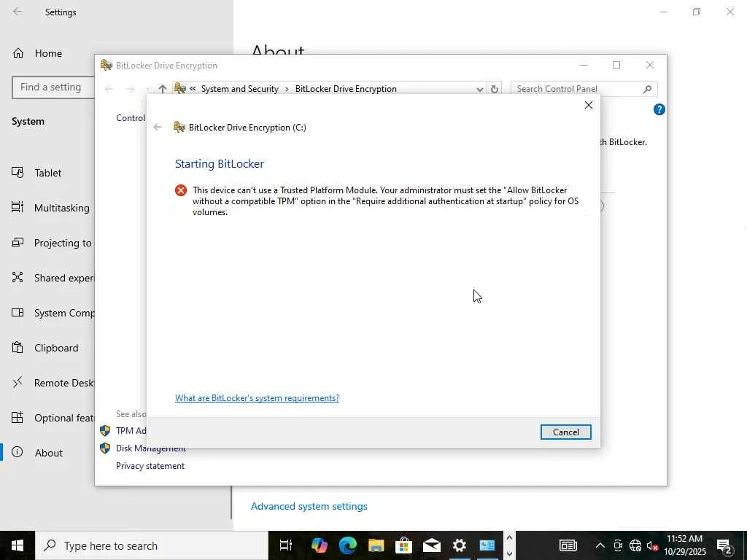The image size is (747, 560).
Task: Click the red error icon beside the TPM message
Action: pyautogui.click(x=181, y=190)
